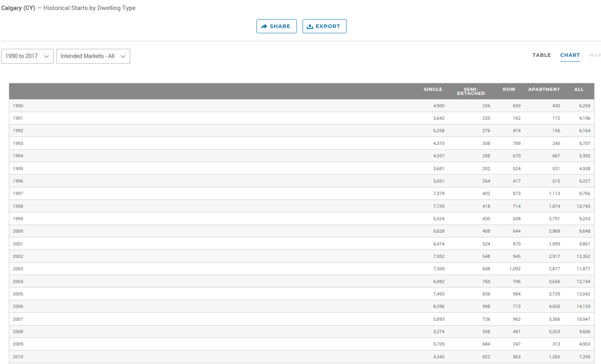601x364 pixels.
Task: Select the 1993 year row label
Action: coord(18,143)
